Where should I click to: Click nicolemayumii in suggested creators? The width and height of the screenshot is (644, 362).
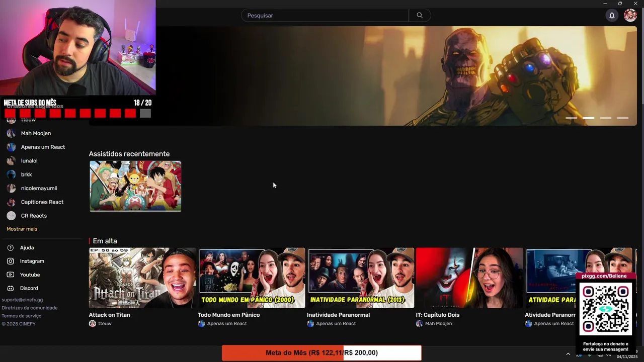tap(39, 189)
